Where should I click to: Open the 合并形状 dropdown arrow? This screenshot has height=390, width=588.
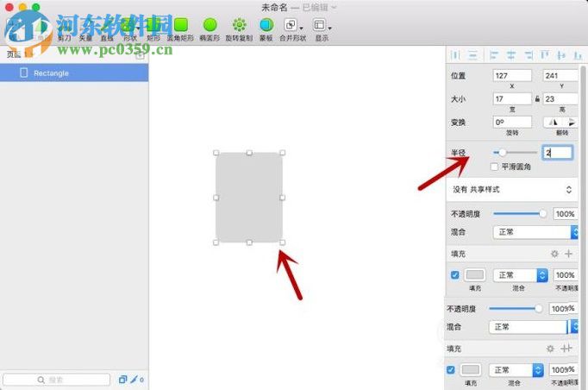point(301,28)
